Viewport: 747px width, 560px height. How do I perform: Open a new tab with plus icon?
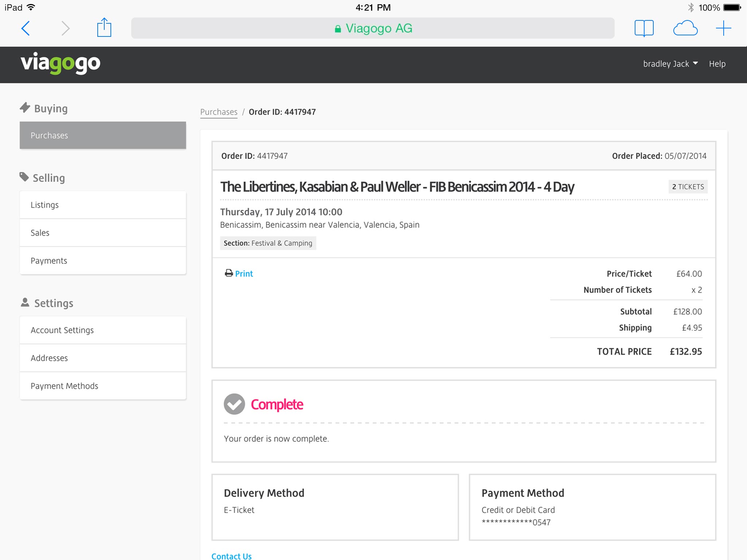[723, 28]
